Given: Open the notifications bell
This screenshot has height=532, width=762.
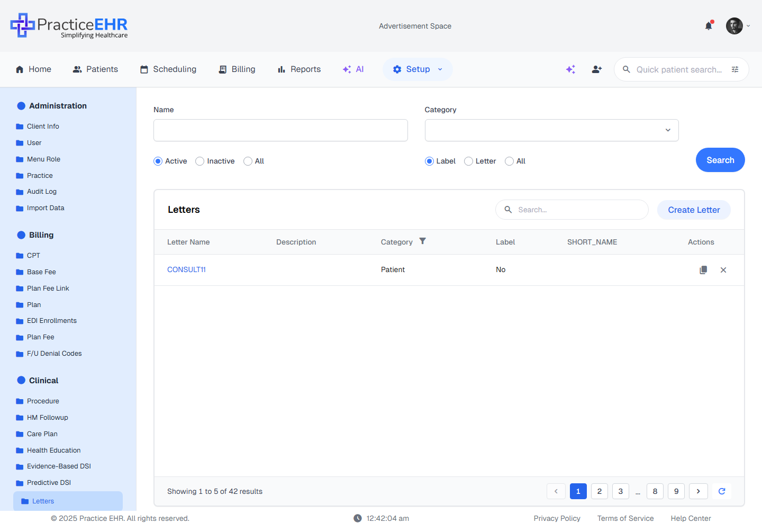Looking at the screenshot, I should tap(709, 26).
